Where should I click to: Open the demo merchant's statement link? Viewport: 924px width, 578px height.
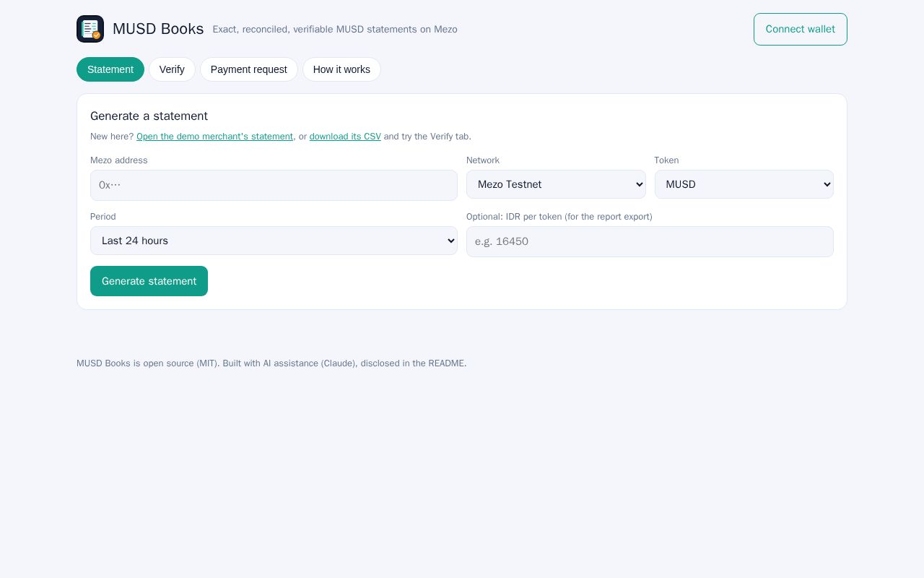click(214, 137)
